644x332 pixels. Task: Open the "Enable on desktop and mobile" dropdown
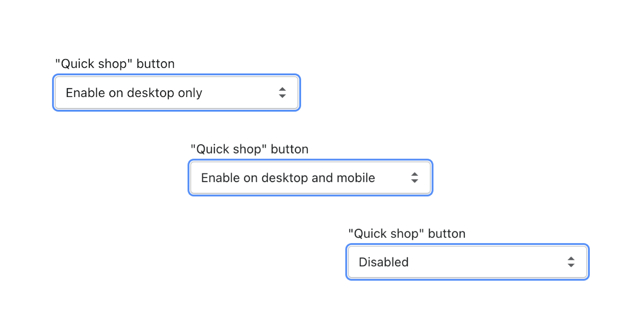point(310,178)
